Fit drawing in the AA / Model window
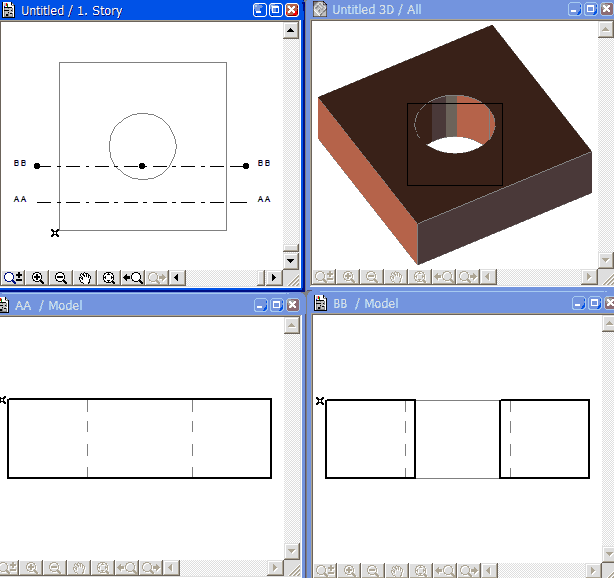Image resolution: width=614 pixels, height=578 pixels. pyautogui.click(x=103, y=567)
